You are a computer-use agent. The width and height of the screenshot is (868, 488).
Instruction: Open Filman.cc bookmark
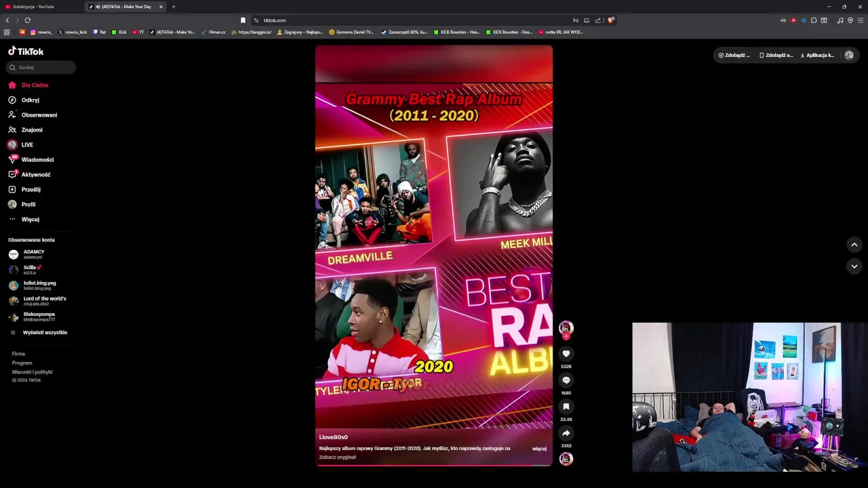pos(214,32)
